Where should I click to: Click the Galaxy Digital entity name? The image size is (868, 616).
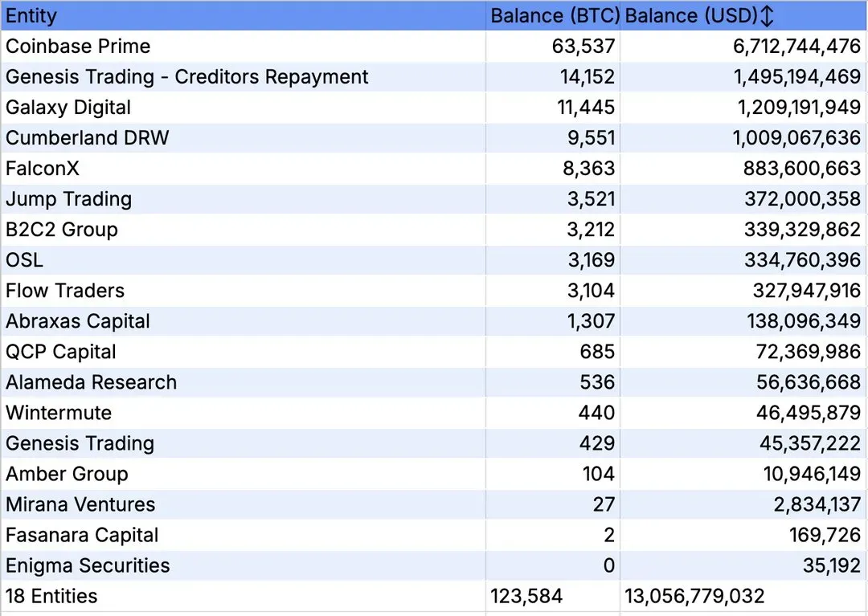click(x=68, y=108)
